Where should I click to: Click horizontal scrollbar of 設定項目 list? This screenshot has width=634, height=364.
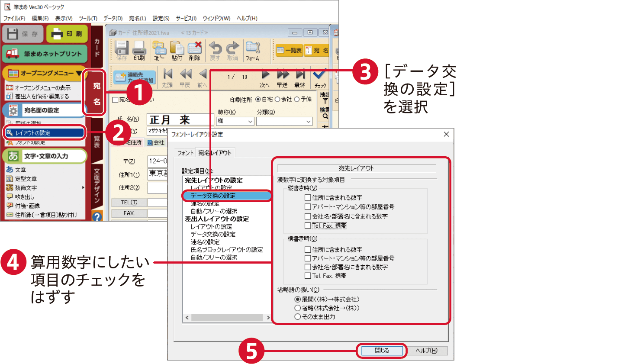tap(227, 318)
